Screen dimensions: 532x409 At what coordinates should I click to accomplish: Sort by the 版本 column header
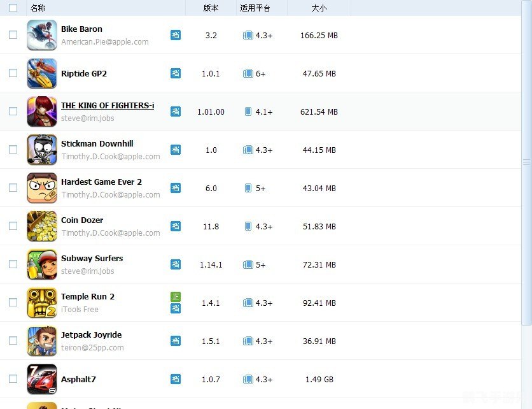click(211, 8)
